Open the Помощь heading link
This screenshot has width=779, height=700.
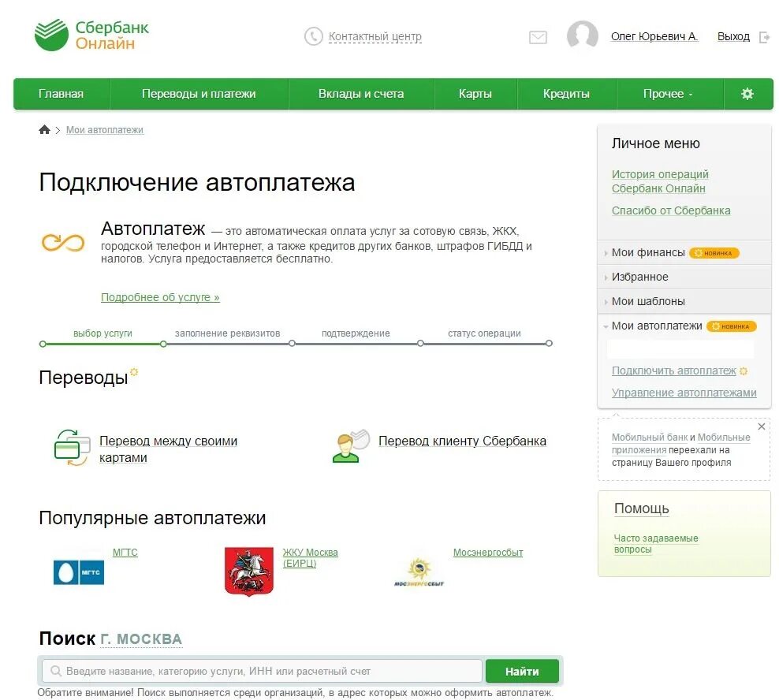641,508
